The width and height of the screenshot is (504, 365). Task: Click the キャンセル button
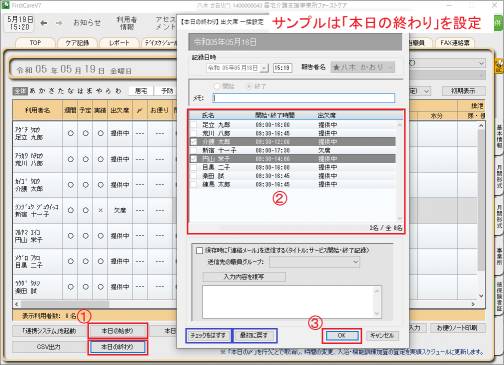click(382, 336)
